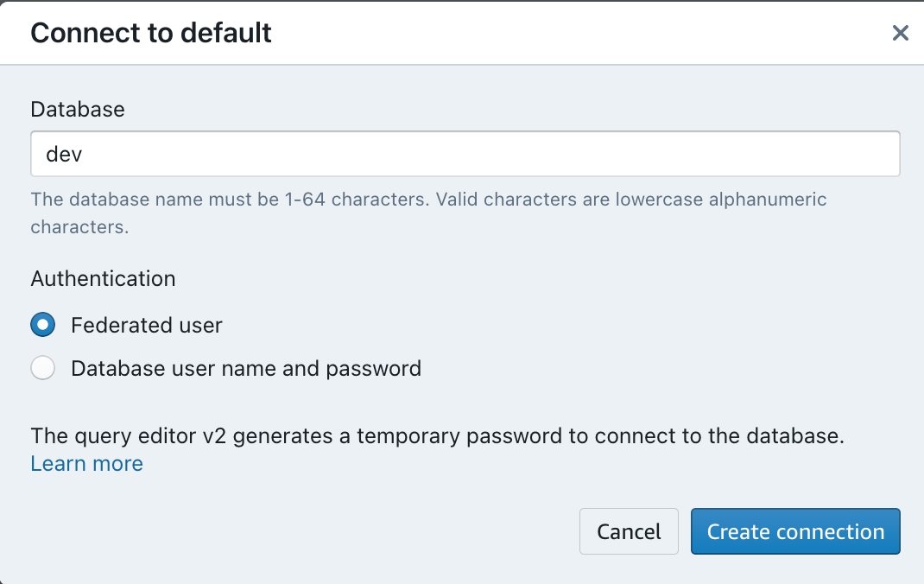Viewport: 924px width, 584px height.
Task: Choose Database user name and password radio
Action: click(43, 369)
